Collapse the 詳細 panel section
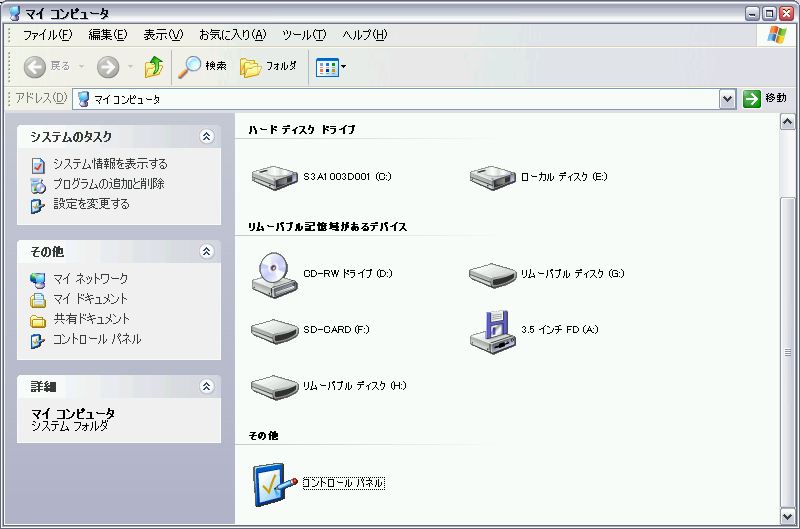This screenshot has width=800, height=529. click(206, 386)
